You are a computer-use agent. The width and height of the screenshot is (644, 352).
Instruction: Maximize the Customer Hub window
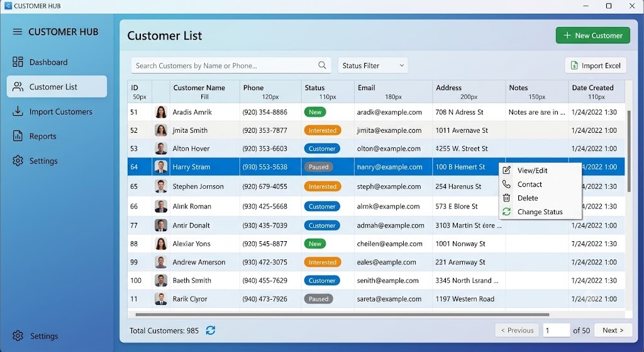(x=609, y=6)
